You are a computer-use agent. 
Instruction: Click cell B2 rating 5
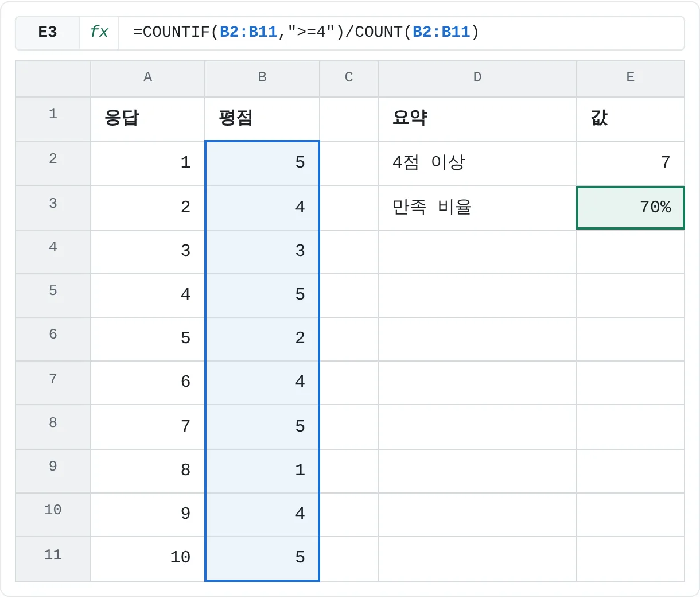coord(262,164)
